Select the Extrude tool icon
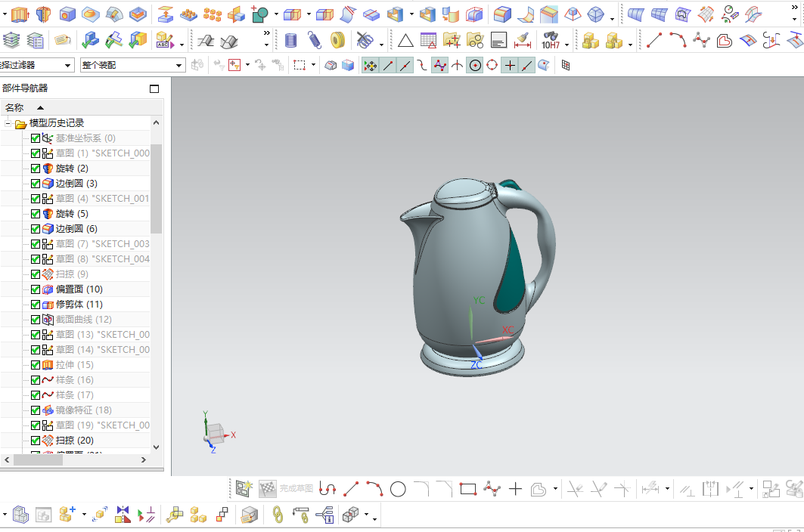 (x=20, y=14)
